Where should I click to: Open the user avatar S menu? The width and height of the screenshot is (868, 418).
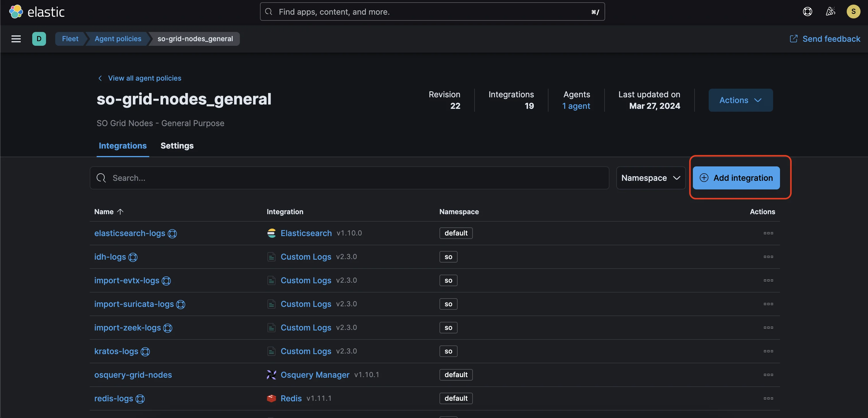(x=853, y=12)
